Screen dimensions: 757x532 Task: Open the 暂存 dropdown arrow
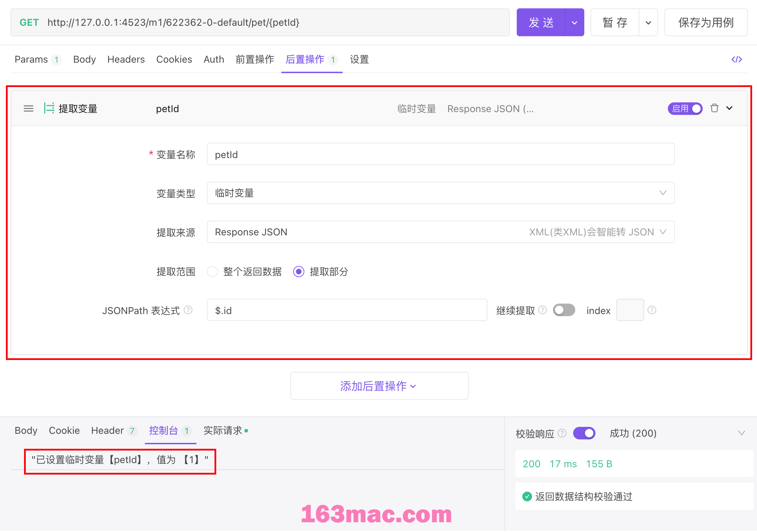[648, 23]
